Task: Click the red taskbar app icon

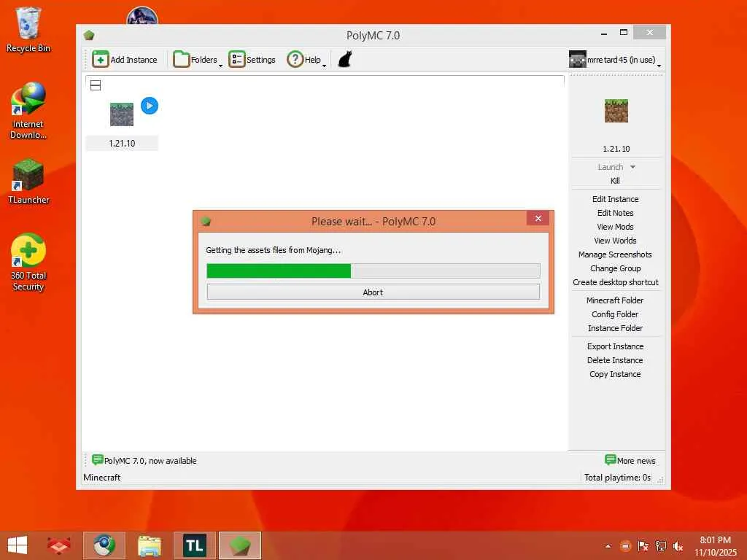Action: coord(58,545)
